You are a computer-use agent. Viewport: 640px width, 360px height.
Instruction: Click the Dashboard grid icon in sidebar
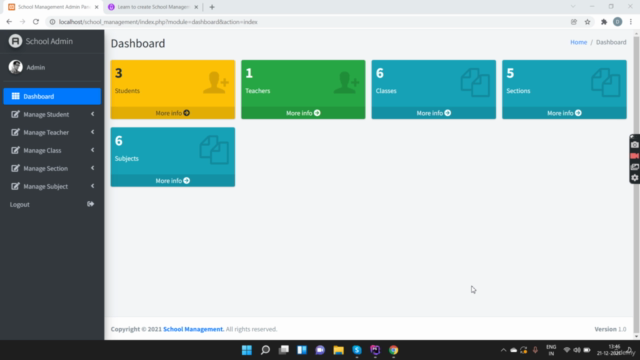click(x=16, y=96)
